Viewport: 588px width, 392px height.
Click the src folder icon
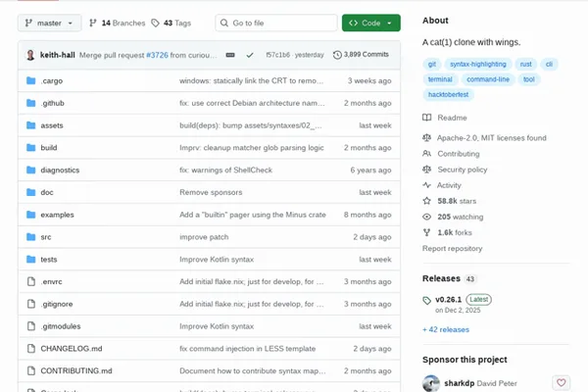(30, 237)
